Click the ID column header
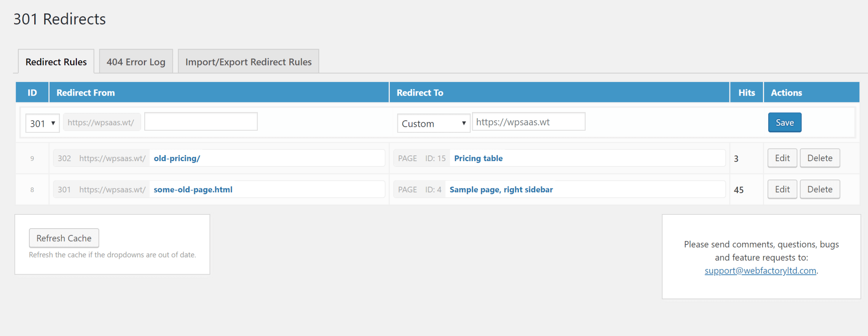Screen dimensions: 868x336 (32, 92)
